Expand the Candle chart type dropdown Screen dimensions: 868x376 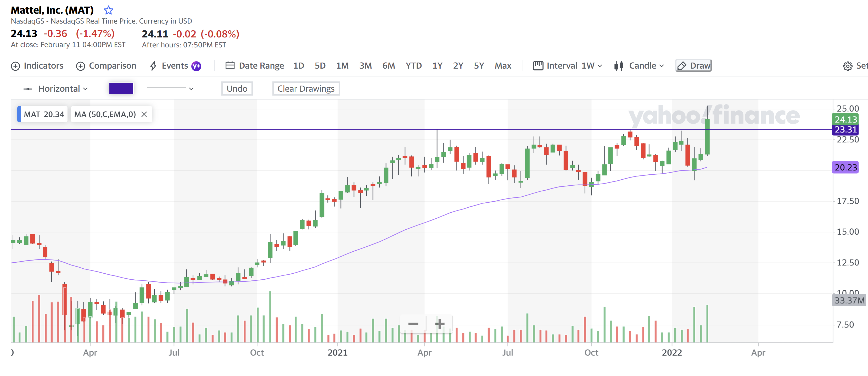pyautogui.click(x=662, y=66)
